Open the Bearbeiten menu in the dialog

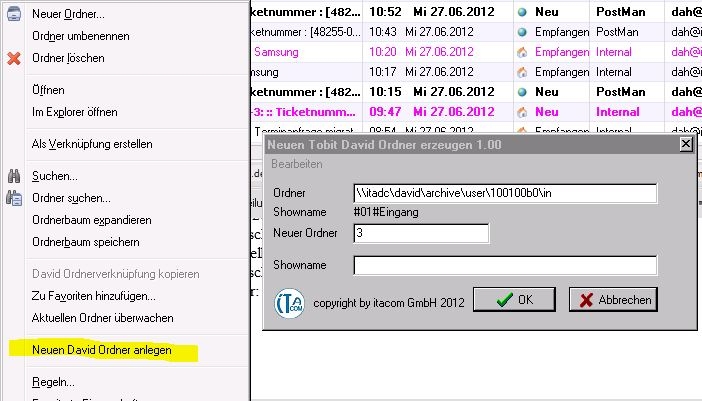(297, 164)
